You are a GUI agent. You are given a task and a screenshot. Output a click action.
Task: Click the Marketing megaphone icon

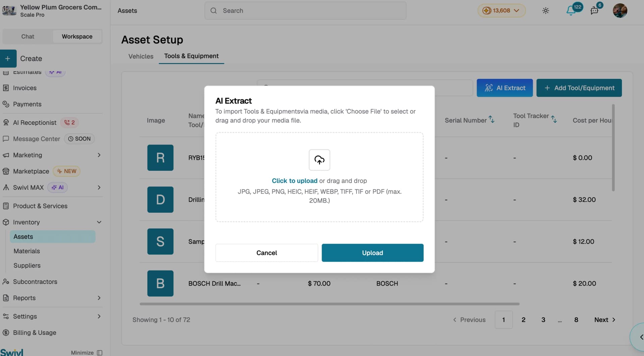[6, 155]
